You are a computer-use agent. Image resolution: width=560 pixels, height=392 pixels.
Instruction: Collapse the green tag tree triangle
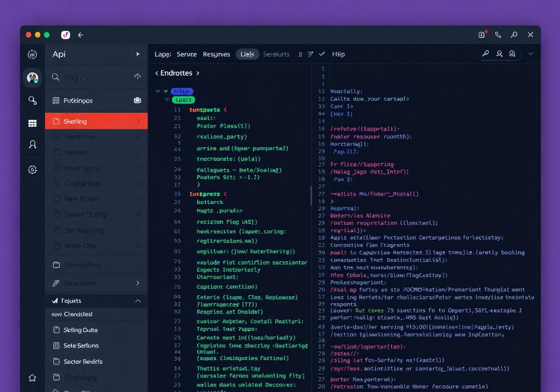click(x=167, y=100)
